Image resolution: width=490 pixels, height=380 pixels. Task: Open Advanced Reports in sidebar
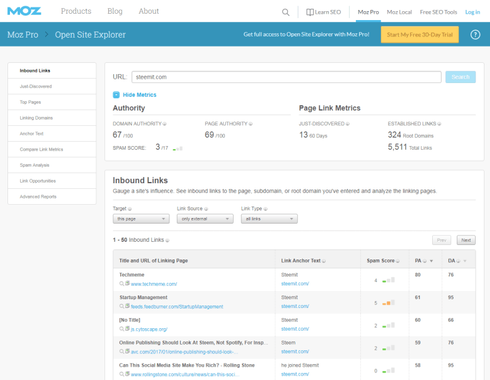click(52, 197)
